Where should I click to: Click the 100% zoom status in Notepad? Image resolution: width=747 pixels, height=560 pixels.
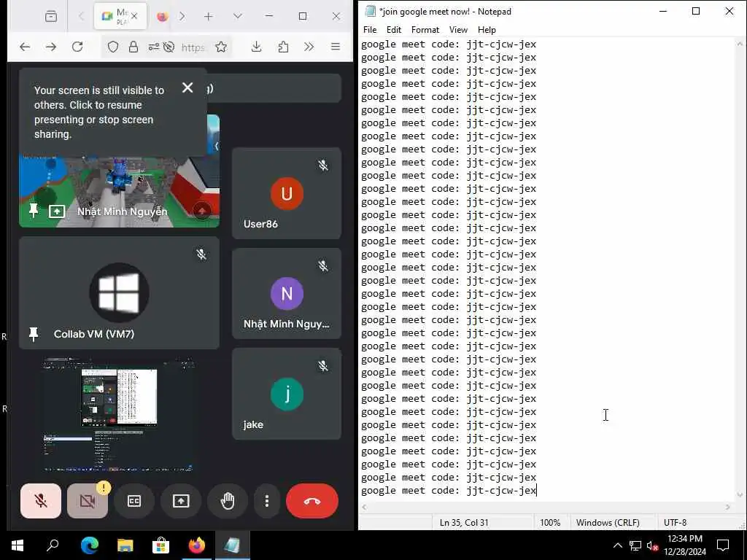click(x=550, y=522)
